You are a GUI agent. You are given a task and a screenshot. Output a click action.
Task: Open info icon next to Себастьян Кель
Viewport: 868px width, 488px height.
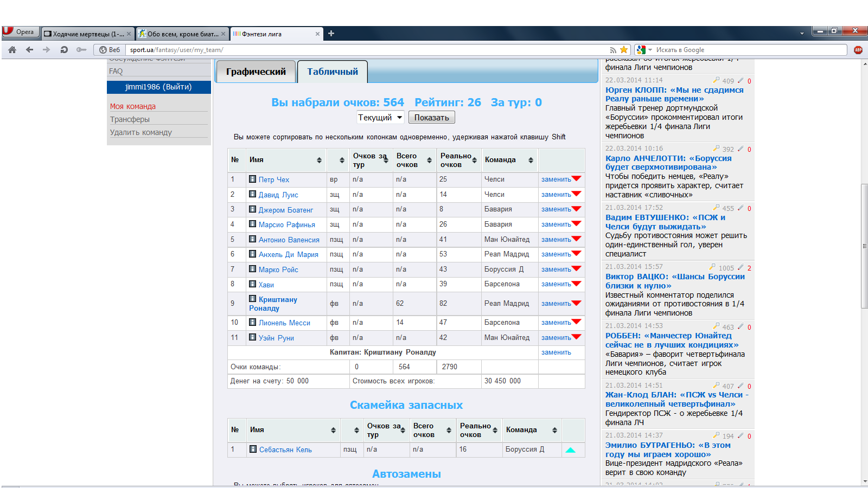pyautogui.click(x=253, y=449)
